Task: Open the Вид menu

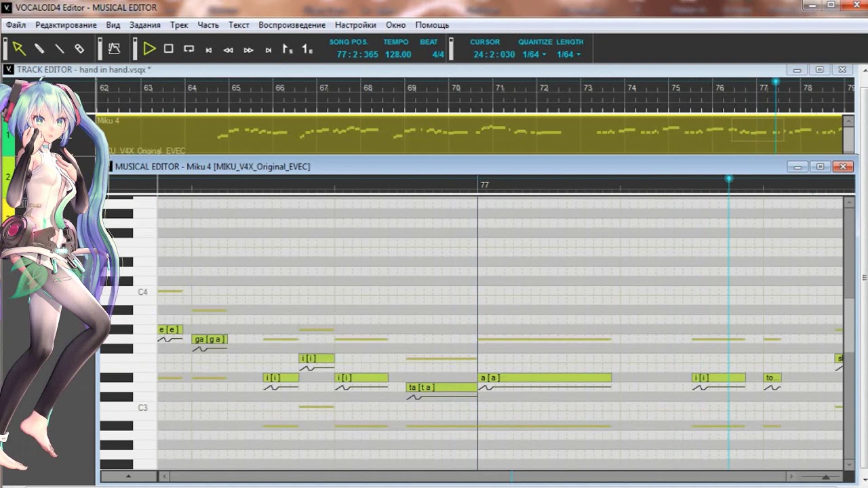Action: [113, 25]
